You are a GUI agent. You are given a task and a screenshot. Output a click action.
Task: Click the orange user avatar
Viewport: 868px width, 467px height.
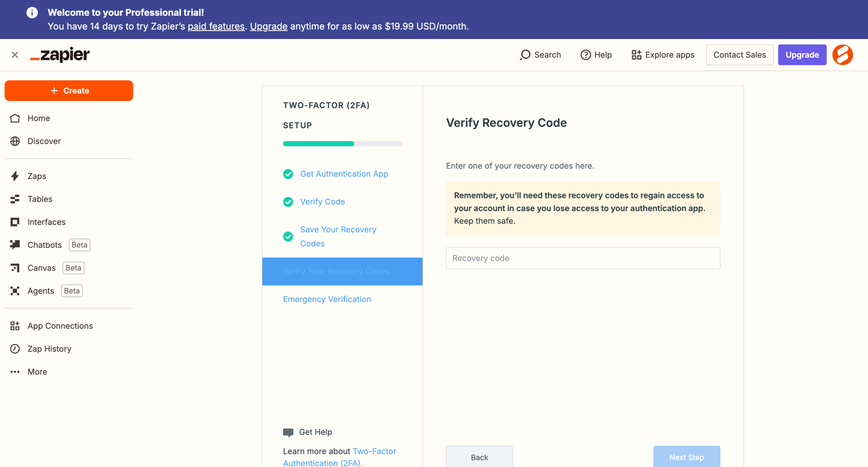click(x=843, y=55)
